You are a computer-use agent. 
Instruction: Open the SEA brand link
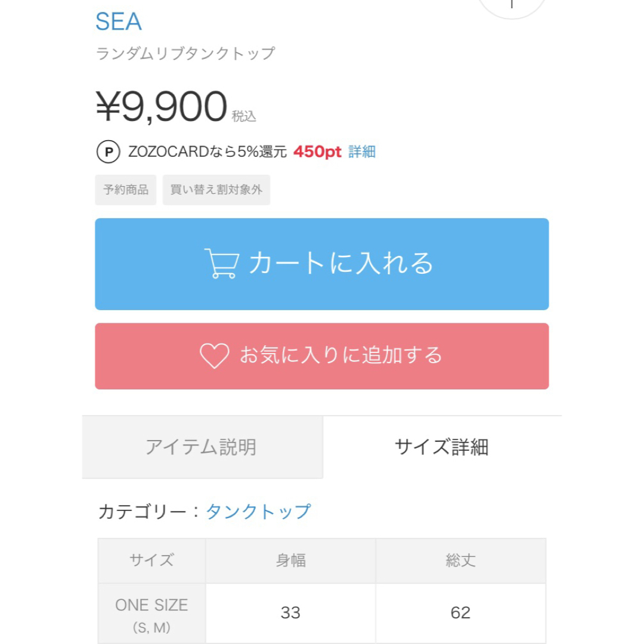click(x=119, y=21)
